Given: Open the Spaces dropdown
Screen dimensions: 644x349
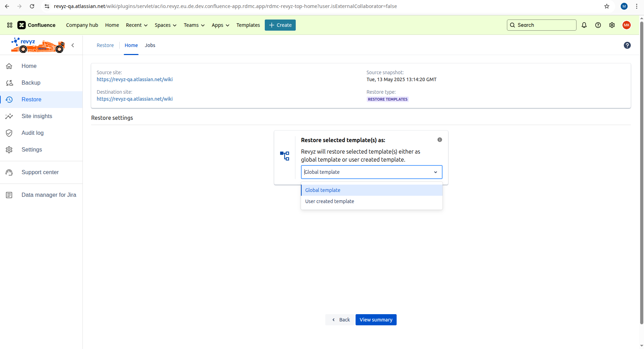Looking at the screenshot, I should [165, 25].
